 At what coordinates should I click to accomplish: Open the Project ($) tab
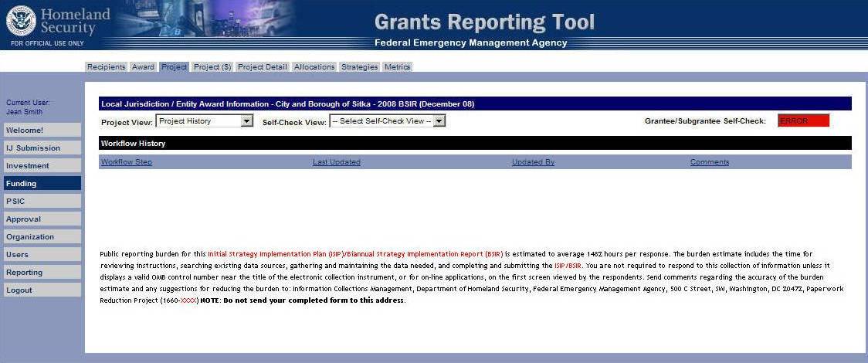point(212,67)
